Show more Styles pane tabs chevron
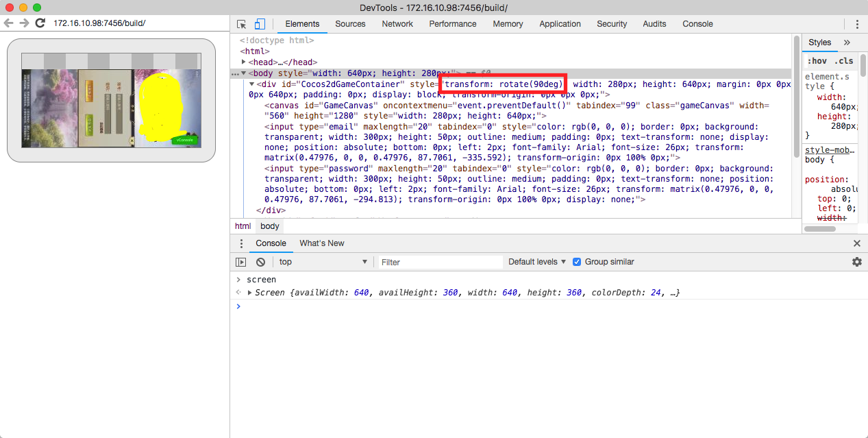Screen dimensions: 868x438 [847, 42]
